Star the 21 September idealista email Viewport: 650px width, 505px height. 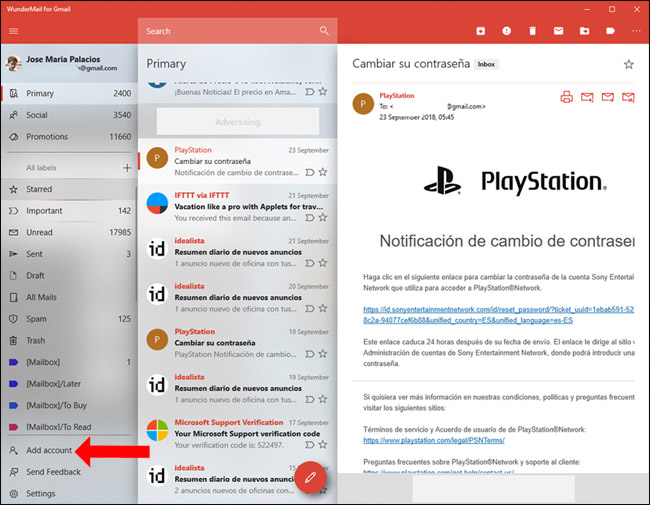[x=323, y=262]
